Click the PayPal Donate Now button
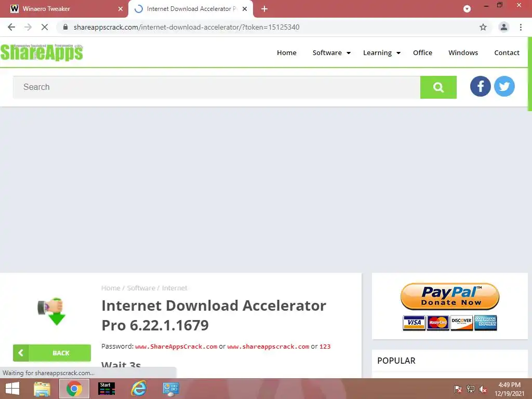Image resolution: width=532 pixels, height=399 pixels. click(x=449, y=296)
